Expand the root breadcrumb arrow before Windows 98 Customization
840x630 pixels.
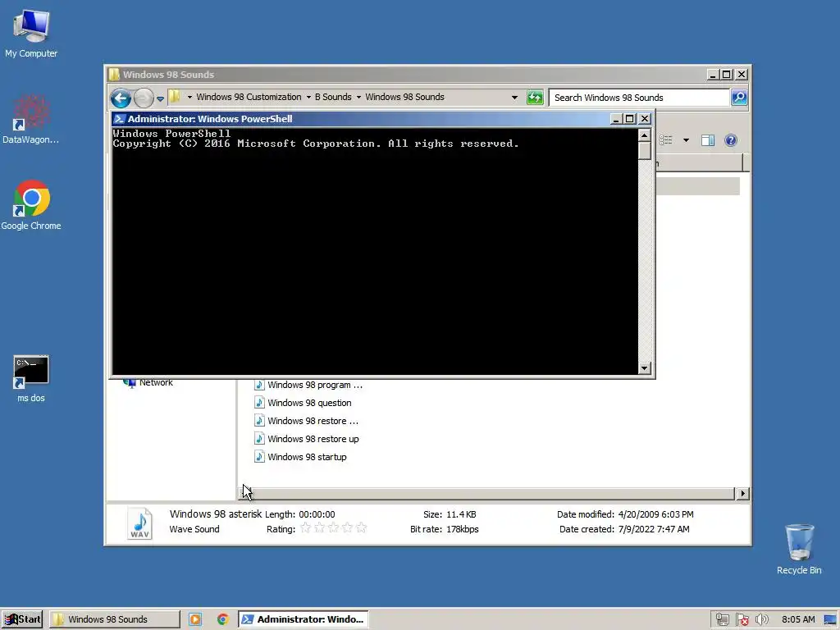189,97
